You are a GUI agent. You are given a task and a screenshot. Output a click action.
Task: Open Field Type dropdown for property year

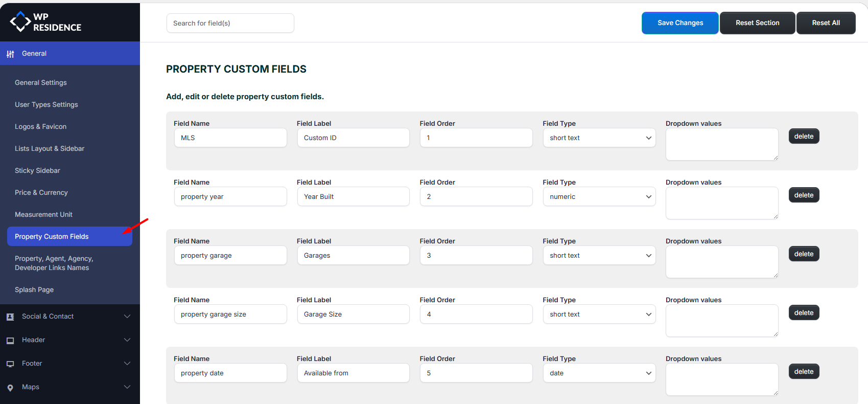pyautogui.click(x=599, y=197)
